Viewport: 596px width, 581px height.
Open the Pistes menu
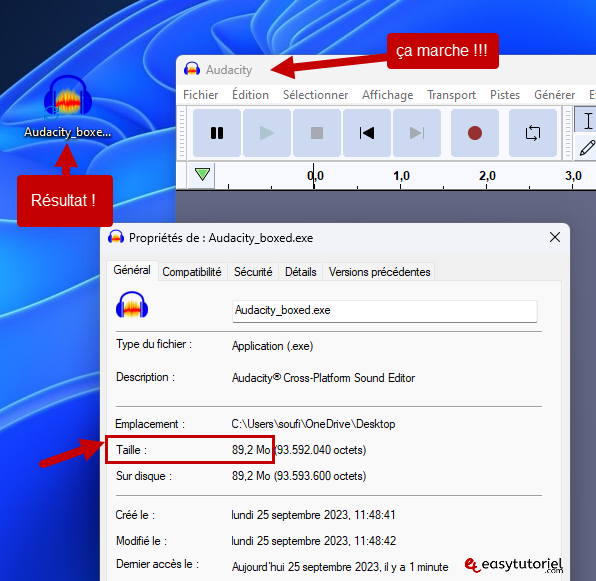pos(505,95)
